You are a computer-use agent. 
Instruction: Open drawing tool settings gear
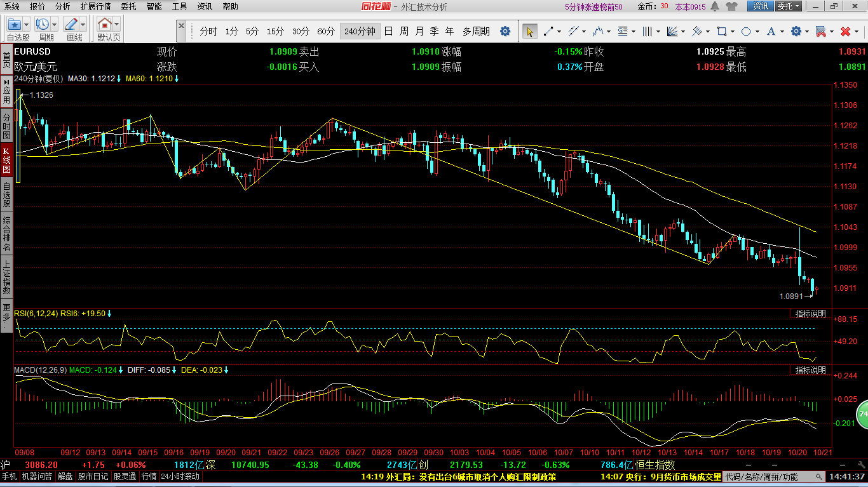(796, 31)
